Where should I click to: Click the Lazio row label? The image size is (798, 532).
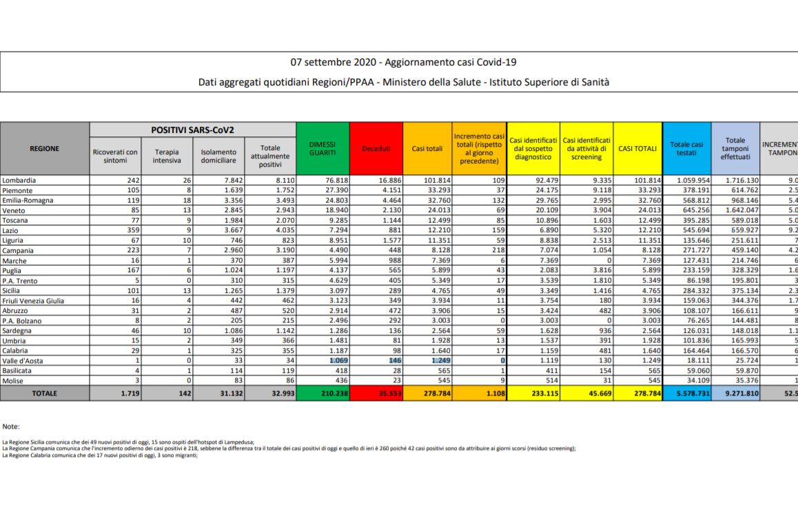10,230
